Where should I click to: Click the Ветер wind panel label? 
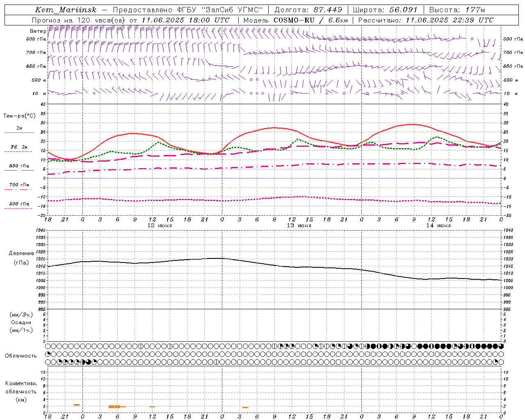coord(38,31)
